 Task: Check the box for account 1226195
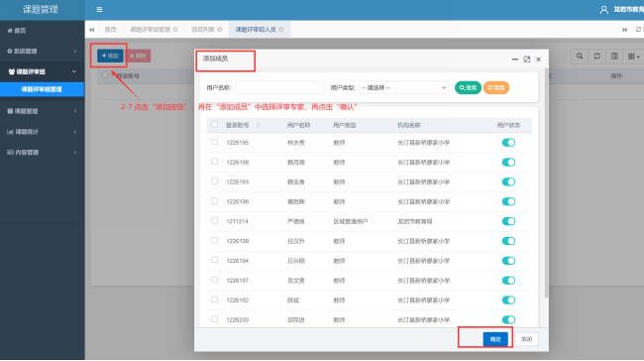pyautogui.click(x=214, y=142)
